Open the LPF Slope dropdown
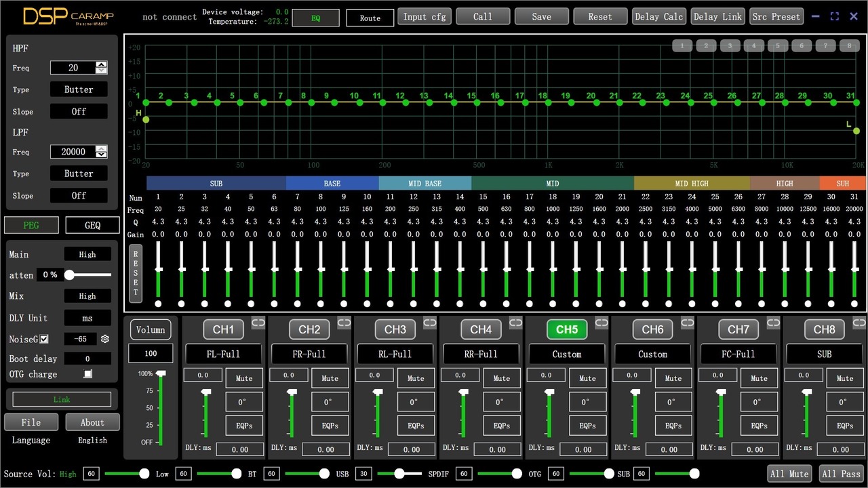 pyautogui.click(x=79, y=195)
